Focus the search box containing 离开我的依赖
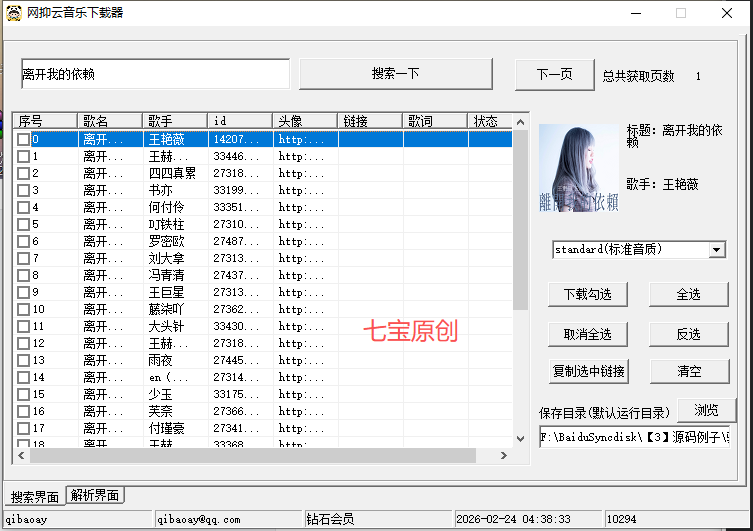 [x=156, y=74]
